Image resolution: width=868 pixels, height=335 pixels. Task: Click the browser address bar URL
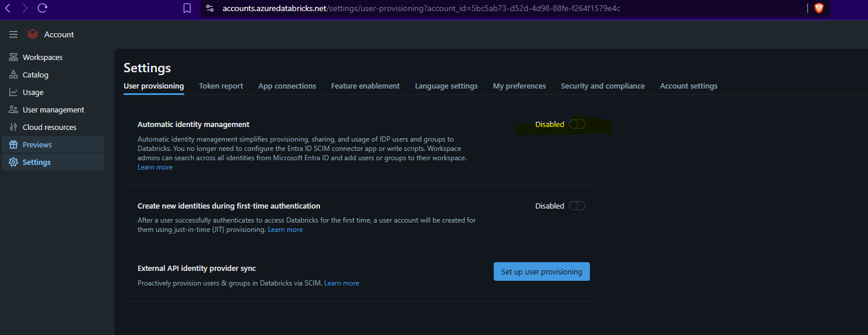click(x=421, y=8)
